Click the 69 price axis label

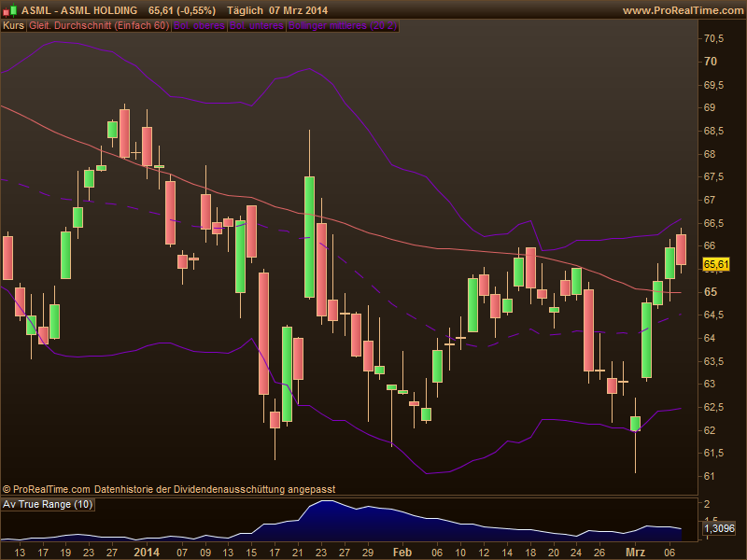coord(710,107)
